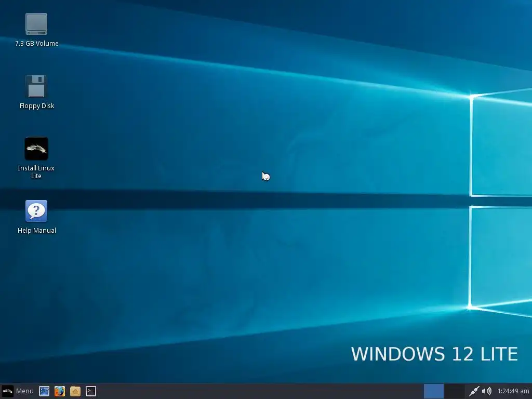
Task: Open the network connection tray icon
Action: click(x=474, y=391)
